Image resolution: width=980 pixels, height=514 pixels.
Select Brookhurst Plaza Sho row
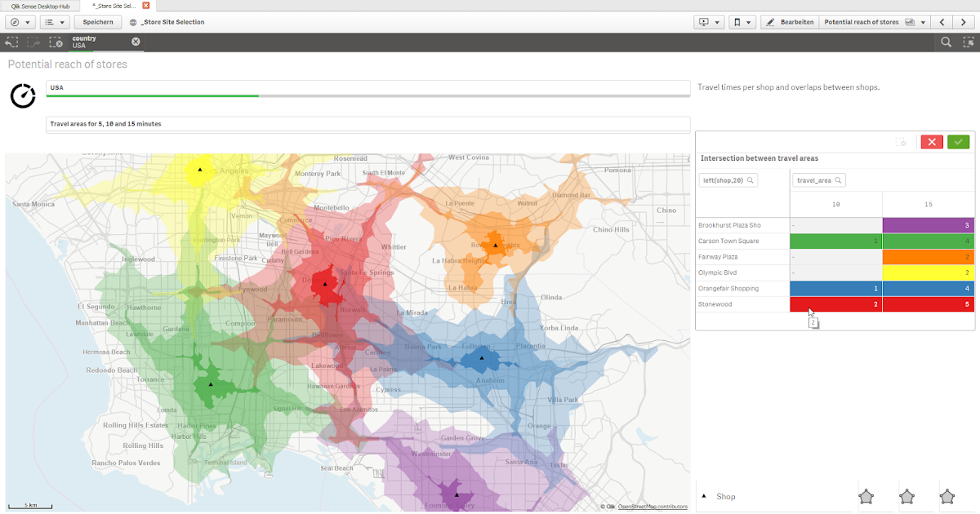742,224
